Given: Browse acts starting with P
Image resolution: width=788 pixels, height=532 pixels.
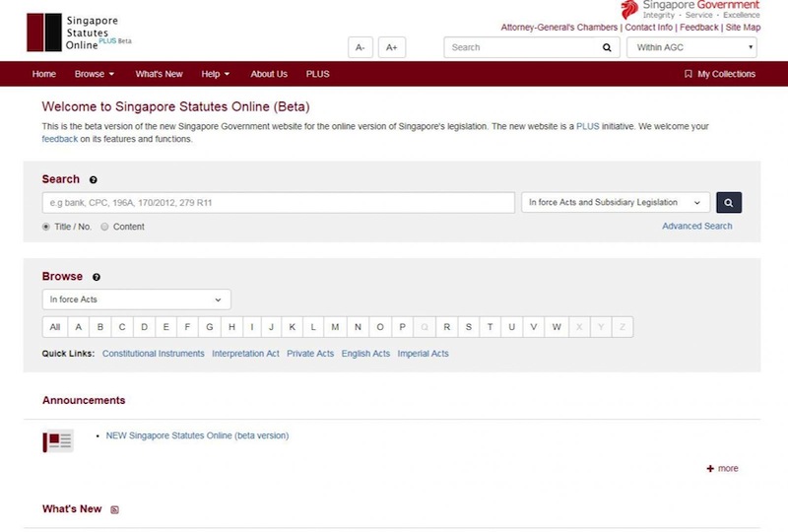Looking at the screenshot, I should [402, 327].
